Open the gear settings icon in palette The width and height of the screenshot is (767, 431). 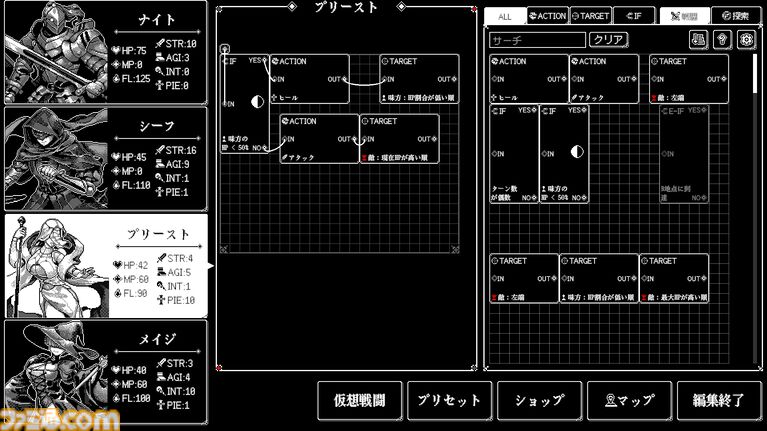tap(746, 40)
